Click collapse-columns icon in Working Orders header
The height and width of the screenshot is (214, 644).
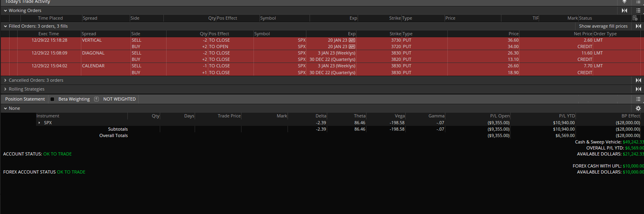click(625, 11)
